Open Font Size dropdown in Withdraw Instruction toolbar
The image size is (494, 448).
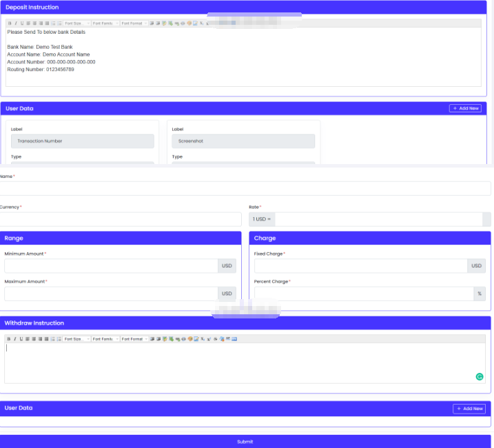[76, 339]
